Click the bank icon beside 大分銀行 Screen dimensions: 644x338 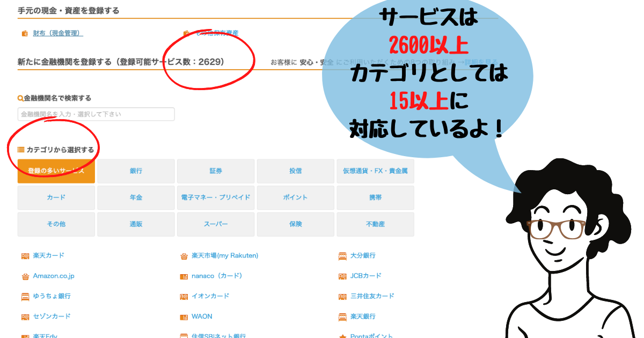click(x=342, y=255)
